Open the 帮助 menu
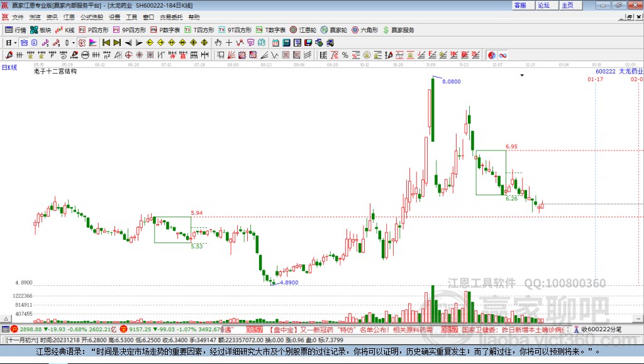644x364 pixels. [x=194, y=17]
